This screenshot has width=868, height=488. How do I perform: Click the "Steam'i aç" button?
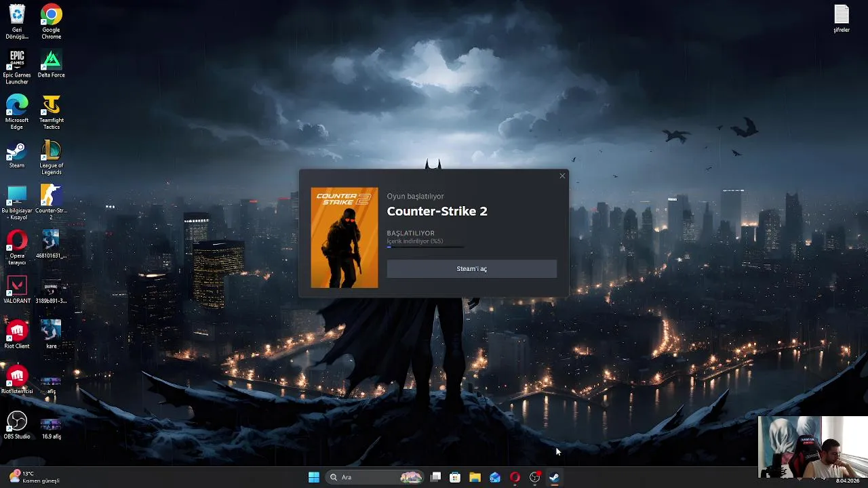click(471, 269)
